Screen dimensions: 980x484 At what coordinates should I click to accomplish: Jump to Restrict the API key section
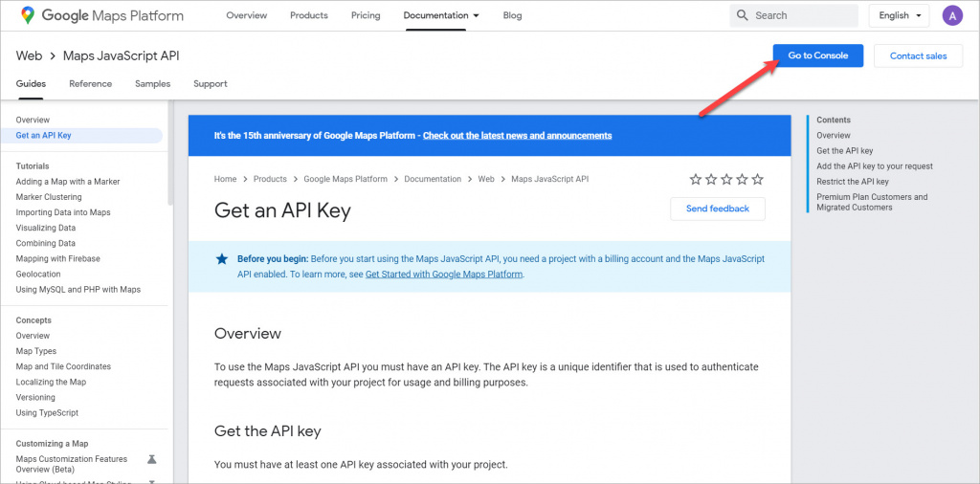852,182
